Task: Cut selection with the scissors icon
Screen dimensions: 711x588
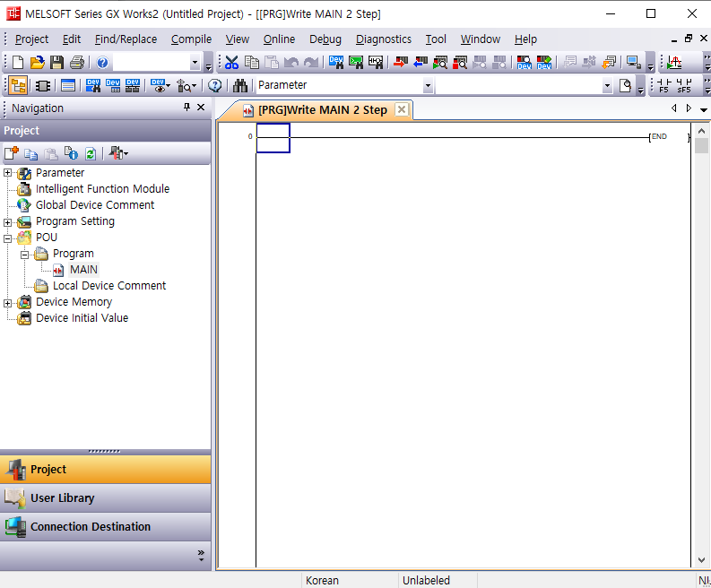Action: click(231, 62)
